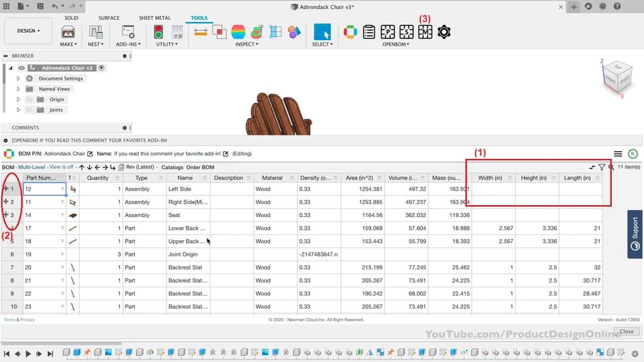644x362 pixels.
Task: Open the OpenBOM hamburger menu
Action: (x=618, y=153)
